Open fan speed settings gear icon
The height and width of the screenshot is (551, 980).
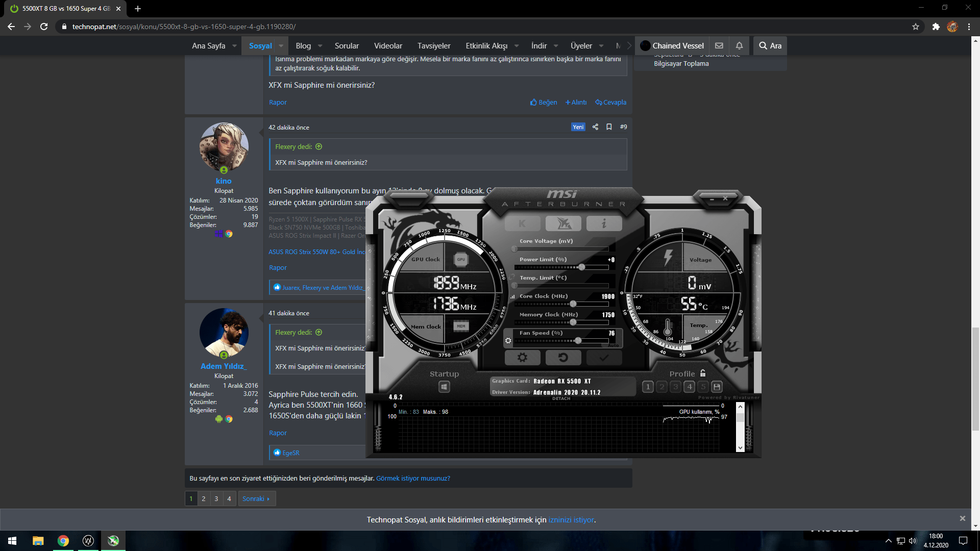tap(508, 341)
